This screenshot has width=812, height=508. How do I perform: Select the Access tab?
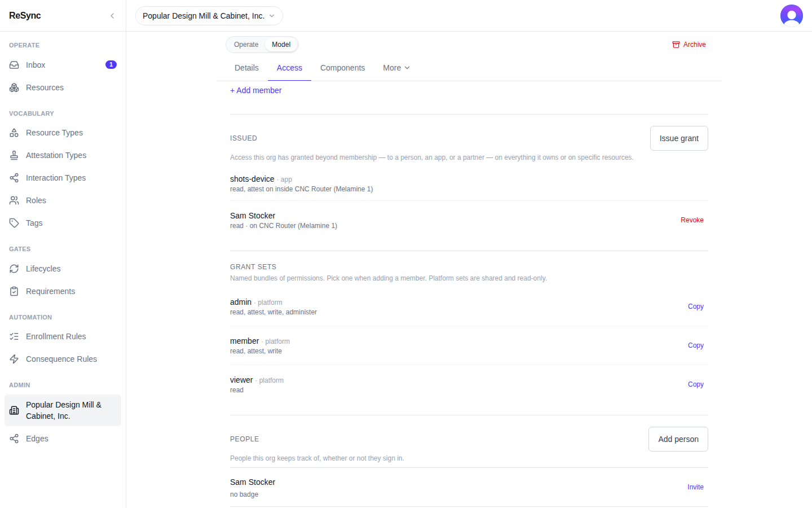(289, 68)
